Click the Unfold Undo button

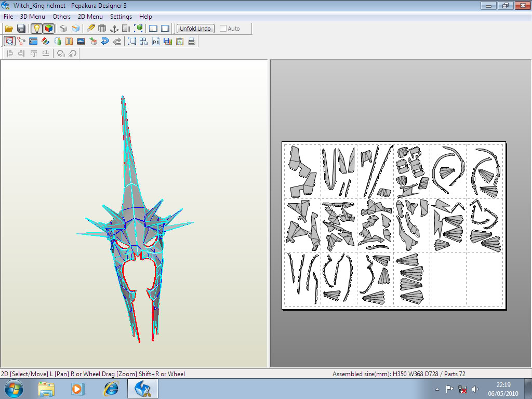point(195,29)
